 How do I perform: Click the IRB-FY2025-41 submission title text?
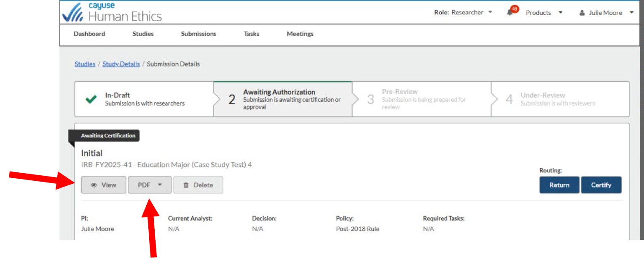coord(166,165)
